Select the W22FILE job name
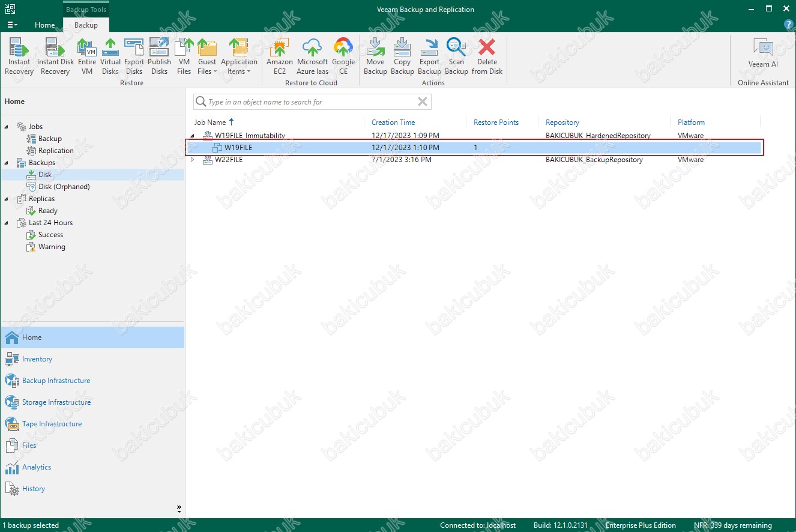 pos(229,160)
